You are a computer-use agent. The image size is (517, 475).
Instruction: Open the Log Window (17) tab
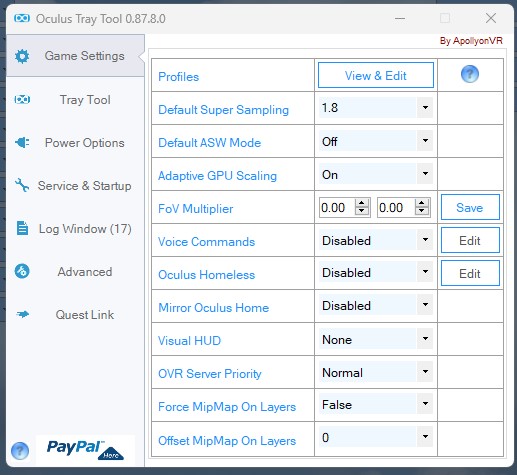click(75, 229)
